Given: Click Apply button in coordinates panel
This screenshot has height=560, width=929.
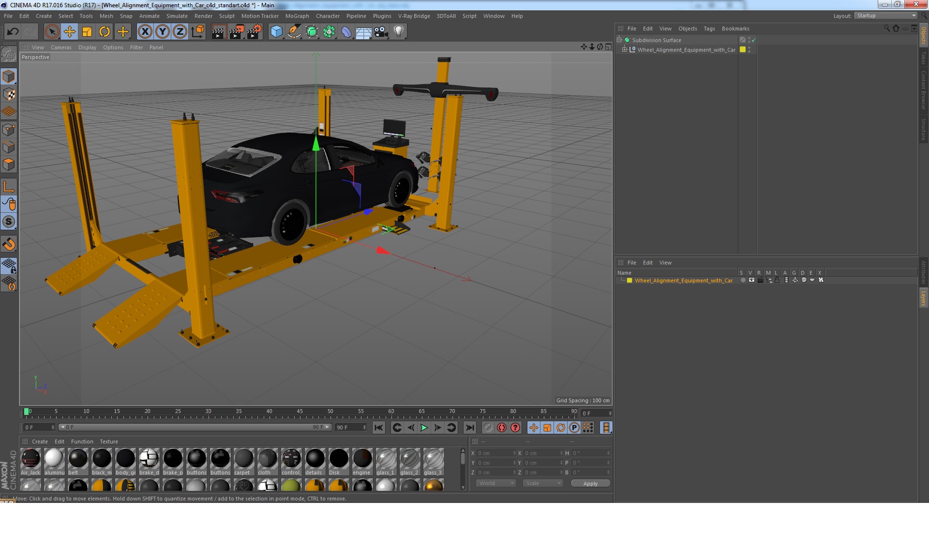Looking at the screenshot, I should 590,484.
